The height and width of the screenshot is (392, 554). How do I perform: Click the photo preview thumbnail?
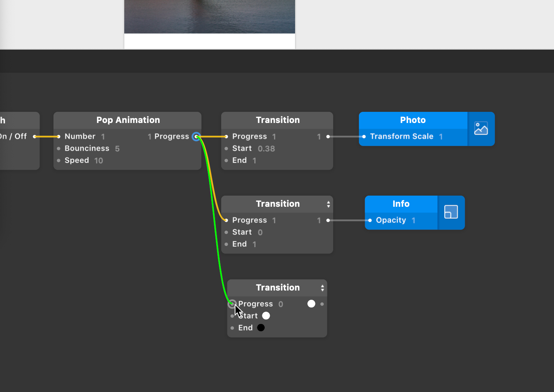coord(209,17)
